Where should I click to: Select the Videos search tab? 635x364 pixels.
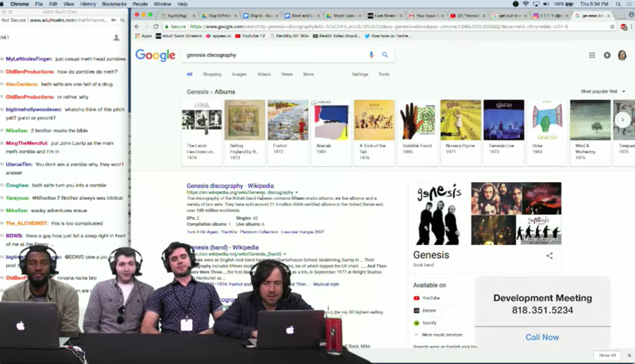click(264, 74)
